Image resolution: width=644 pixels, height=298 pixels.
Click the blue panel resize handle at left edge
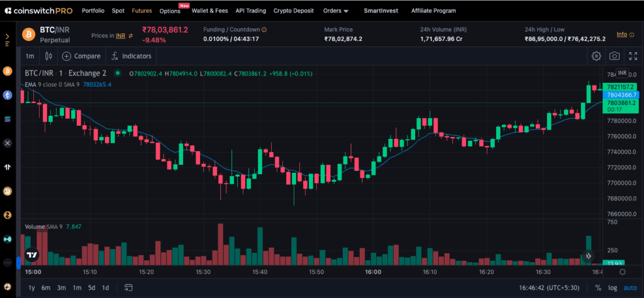tap(18, 263)
